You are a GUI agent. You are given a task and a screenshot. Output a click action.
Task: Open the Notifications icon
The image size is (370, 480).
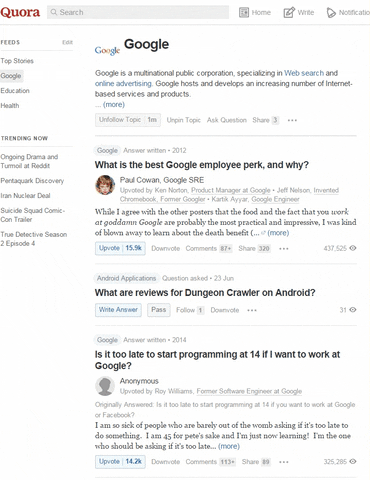pos(331,13)
